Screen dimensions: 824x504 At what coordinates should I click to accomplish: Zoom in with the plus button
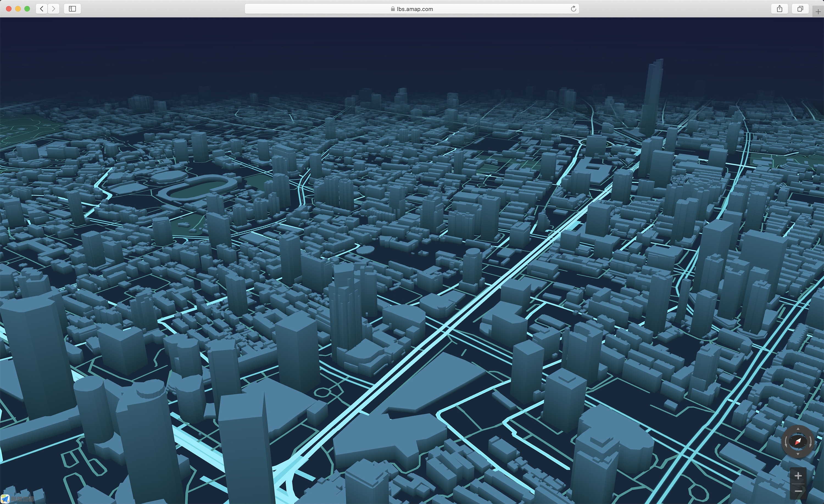(x=798, y=476)
